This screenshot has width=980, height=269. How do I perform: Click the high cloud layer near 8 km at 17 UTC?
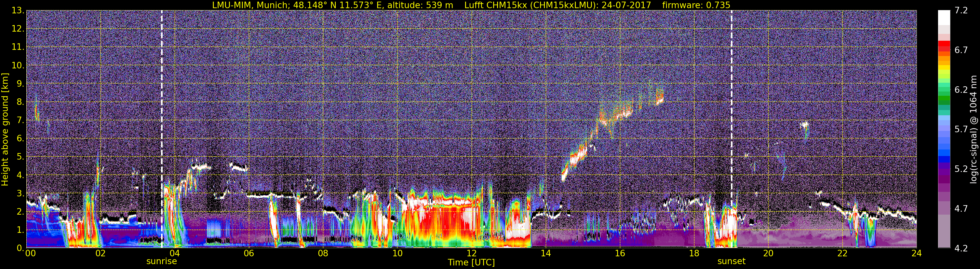(659, 97)
